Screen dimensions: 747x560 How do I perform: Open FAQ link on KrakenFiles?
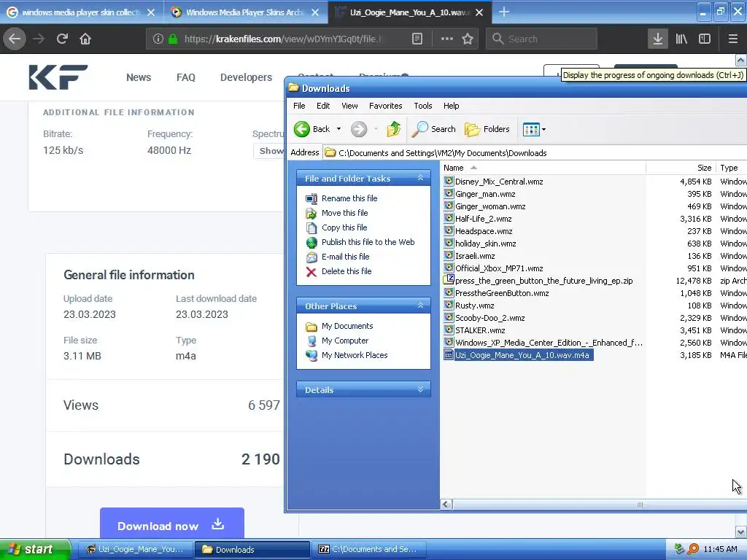186,77
